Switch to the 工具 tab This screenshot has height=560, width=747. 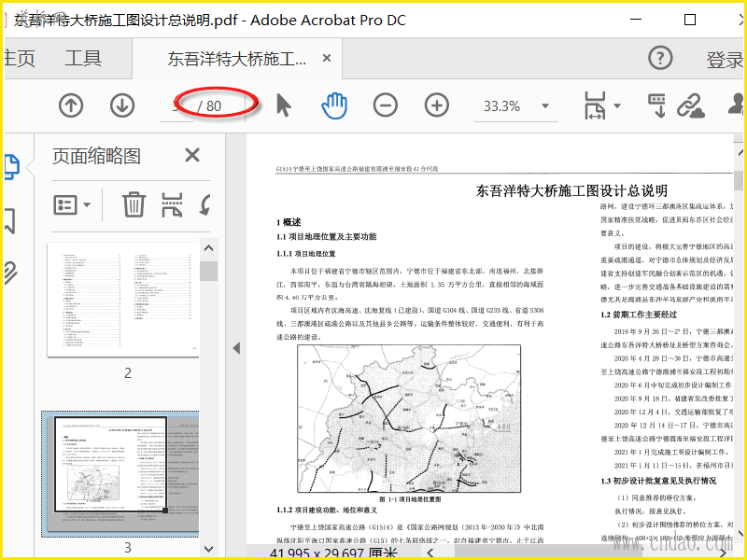[83, 59]
